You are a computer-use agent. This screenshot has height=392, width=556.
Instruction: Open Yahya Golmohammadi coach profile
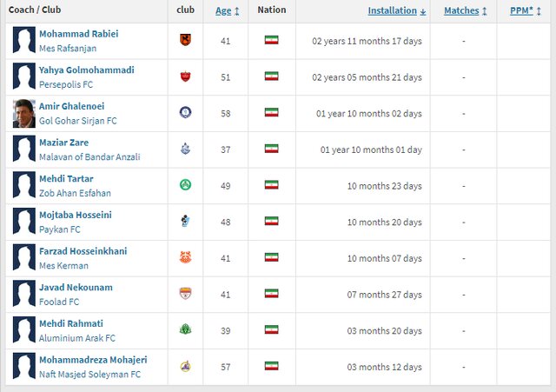tap(86, 70)
